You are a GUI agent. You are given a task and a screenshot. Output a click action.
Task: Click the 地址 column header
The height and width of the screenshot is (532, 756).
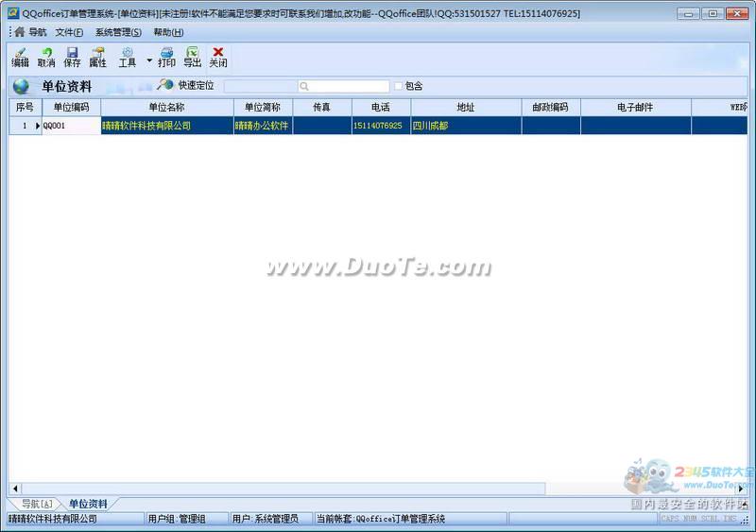click(x=466, y=107)
